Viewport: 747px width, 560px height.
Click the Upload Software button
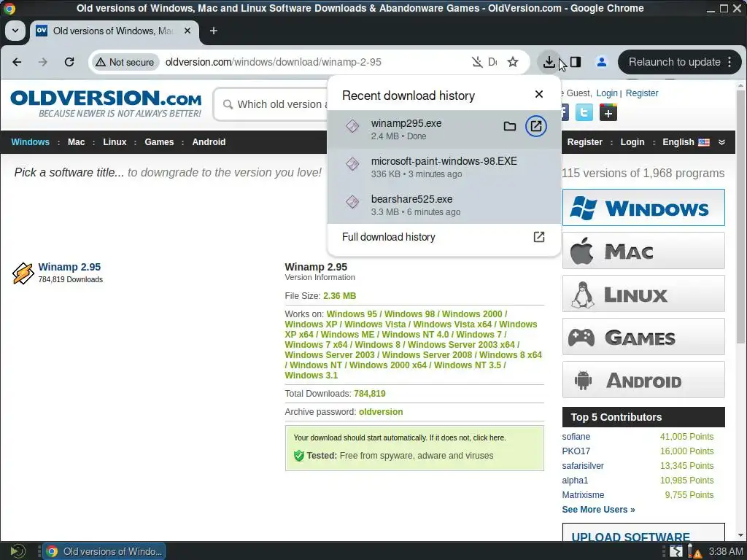(x=643, y=533)
